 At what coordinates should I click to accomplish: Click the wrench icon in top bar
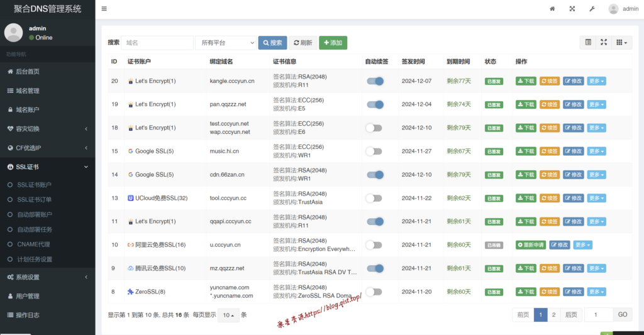click(x=591, y=9)
